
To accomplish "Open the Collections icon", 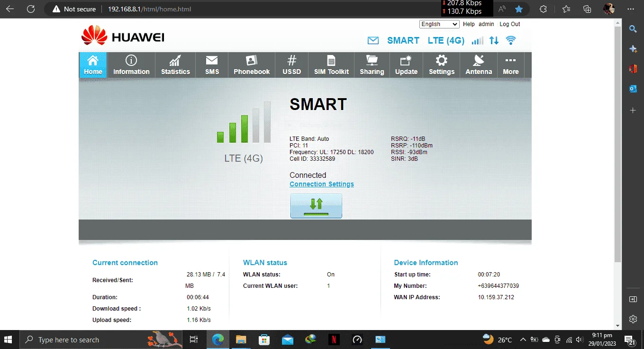I will 588,9.
